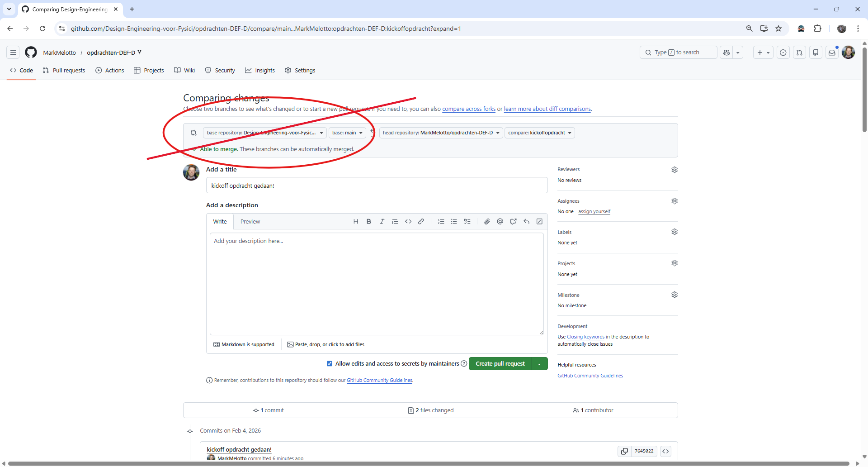The image size is (868, 467).
Task: Mention a user with the @ icon
Action: tap(500, 222)
